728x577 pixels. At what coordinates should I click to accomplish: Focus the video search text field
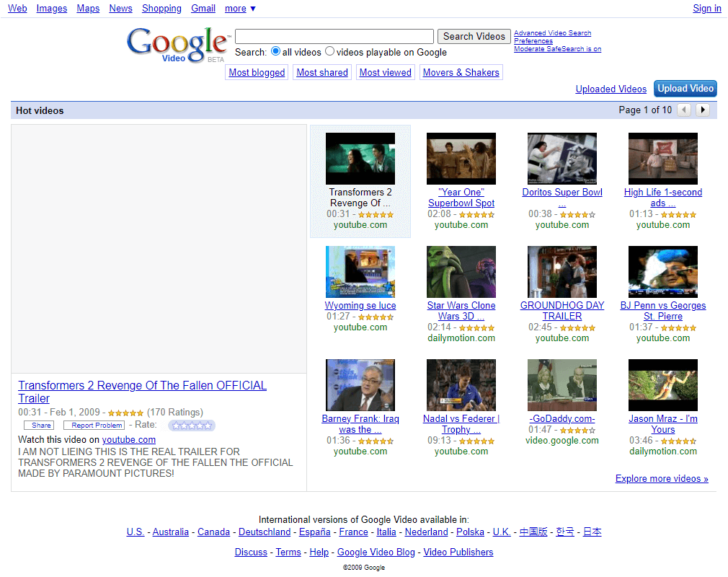click(x=334, y=36)
